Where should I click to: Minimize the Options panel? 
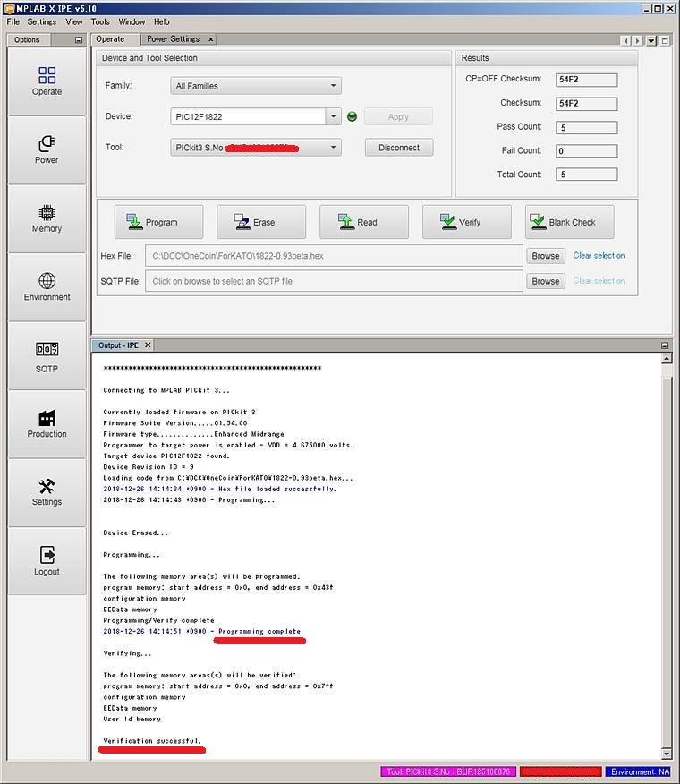[x=79, y=40]
